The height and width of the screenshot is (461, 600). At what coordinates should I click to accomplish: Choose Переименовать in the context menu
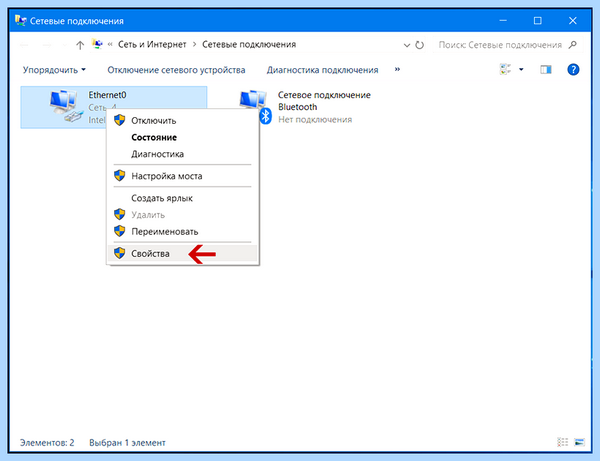(x=183, y=231)
